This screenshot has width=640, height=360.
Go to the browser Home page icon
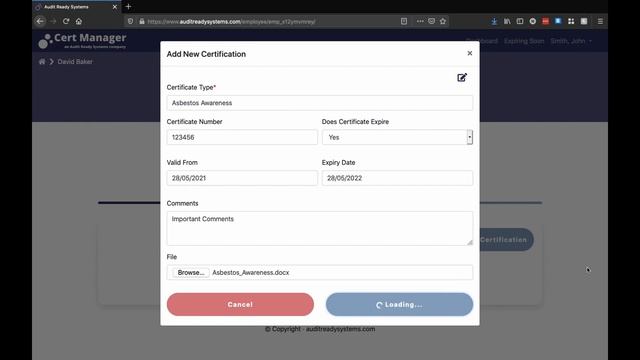[x=79, y=21]
